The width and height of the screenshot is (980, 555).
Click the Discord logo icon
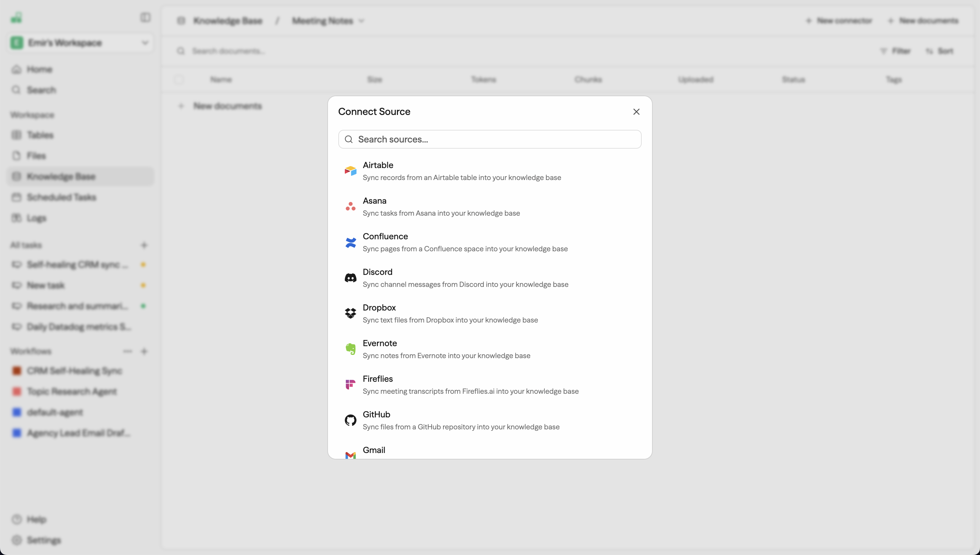[x=350, y=278]
